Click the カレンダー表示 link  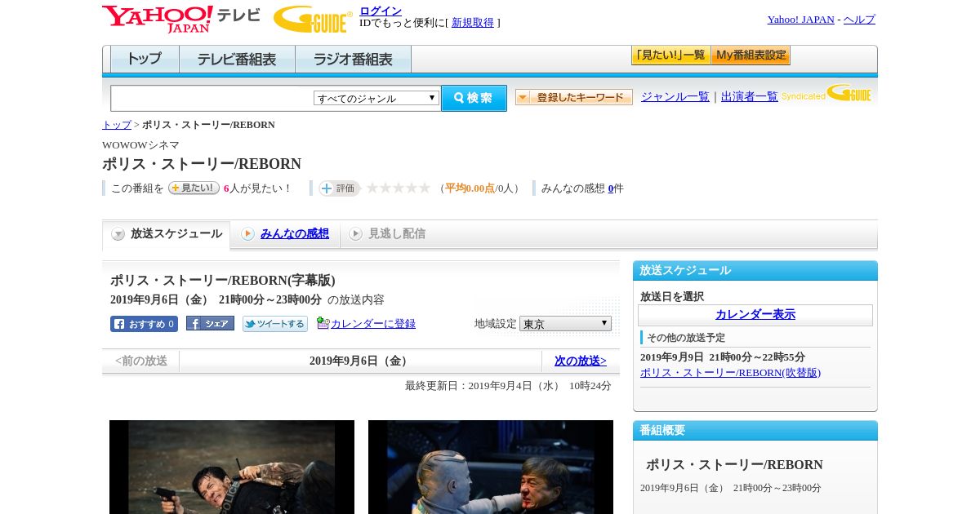tap(755, 315)
